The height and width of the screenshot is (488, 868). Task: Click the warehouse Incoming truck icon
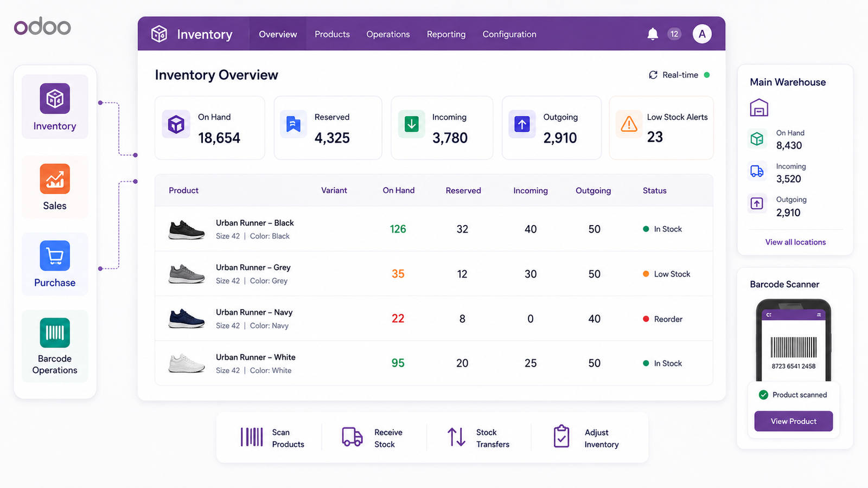pos(757,171)
